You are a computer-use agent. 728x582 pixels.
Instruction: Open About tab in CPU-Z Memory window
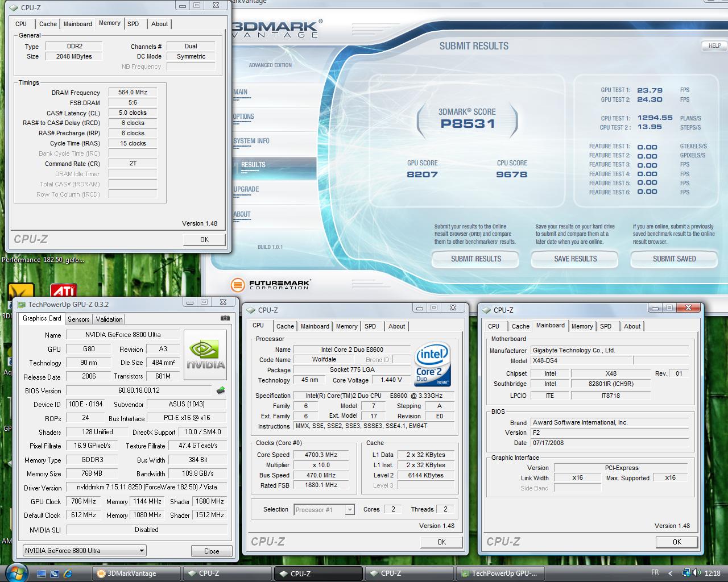(159, 24)
